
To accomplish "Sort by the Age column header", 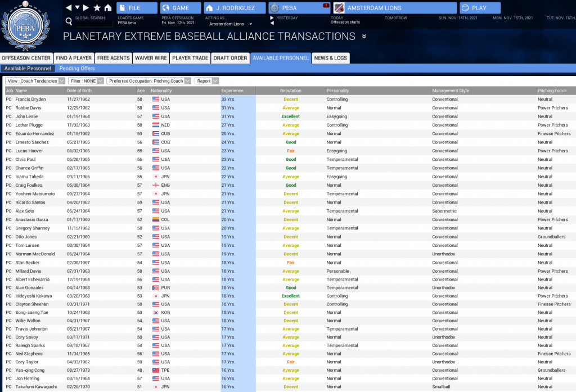I will [142, 91].
